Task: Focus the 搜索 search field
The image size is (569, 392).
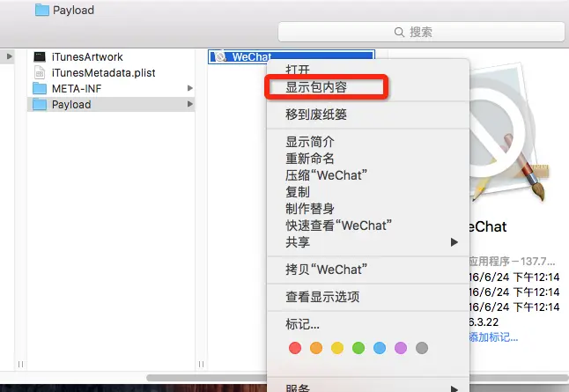Action: (x=421, y=32)
